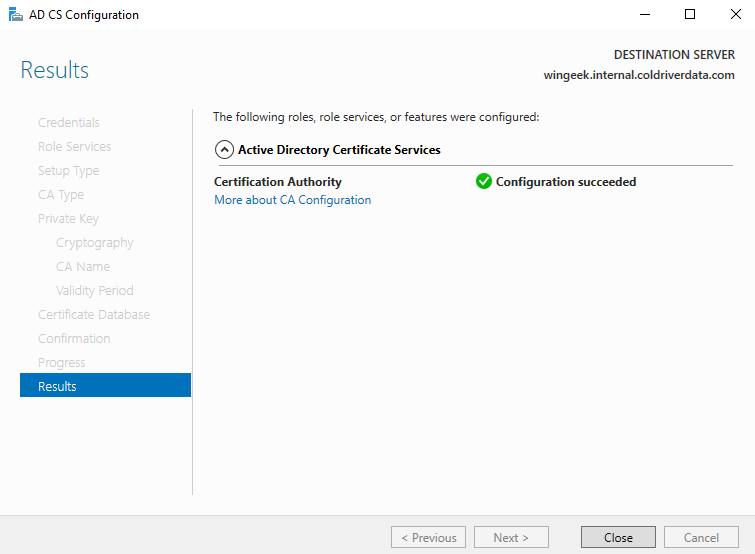Choose Cryptography under Private Key

[94, 243]
